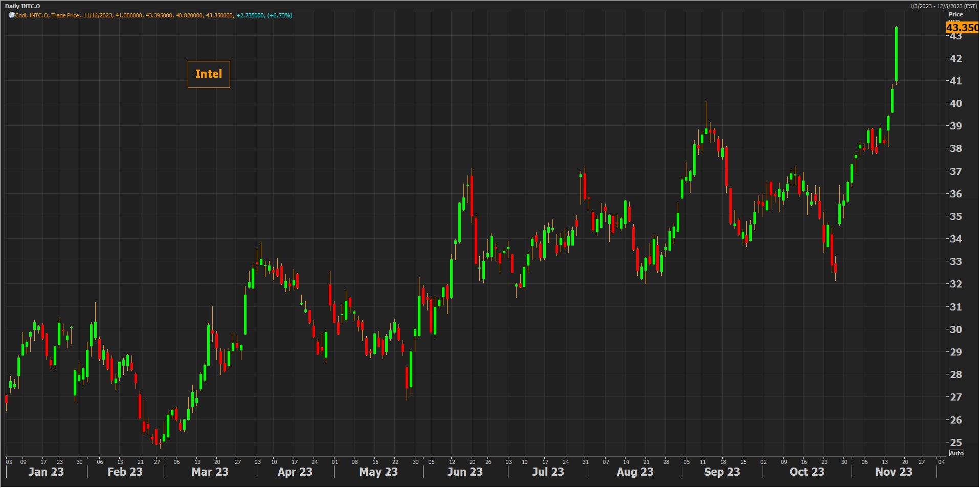Click the 1/3/2023 - 12/5/2023 date range
980x488 pixels.
point(943,6)
